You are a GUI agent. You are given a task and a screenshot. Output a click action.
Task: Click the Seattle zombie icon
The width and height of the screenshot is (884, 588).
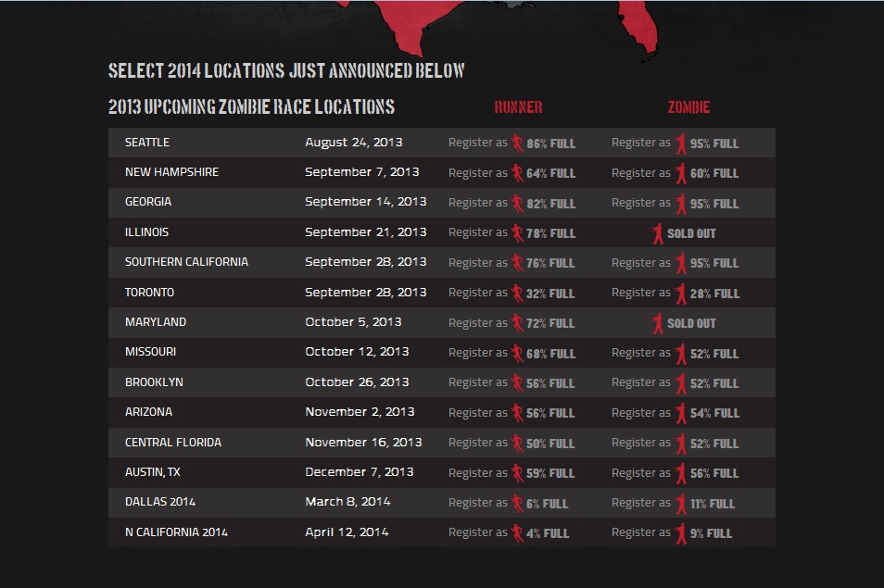(x=681, y=143)
